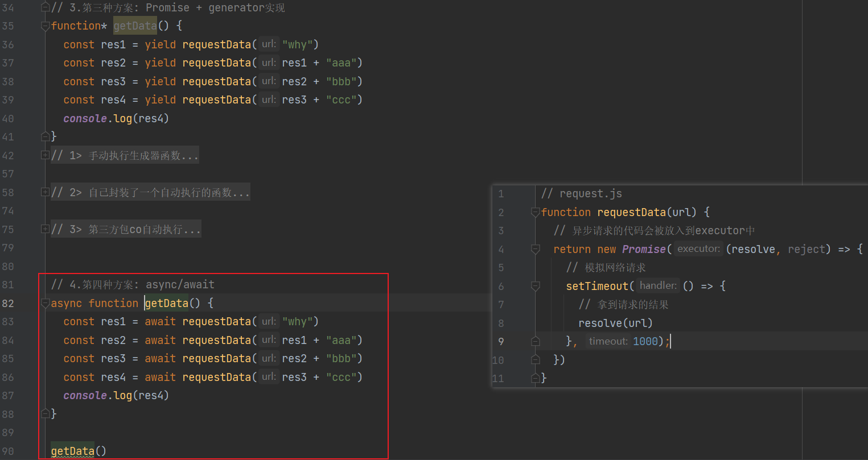Screen dimensions: 868x460
Task: Click setTimeout call on line 6
Action: click(597, 286)
